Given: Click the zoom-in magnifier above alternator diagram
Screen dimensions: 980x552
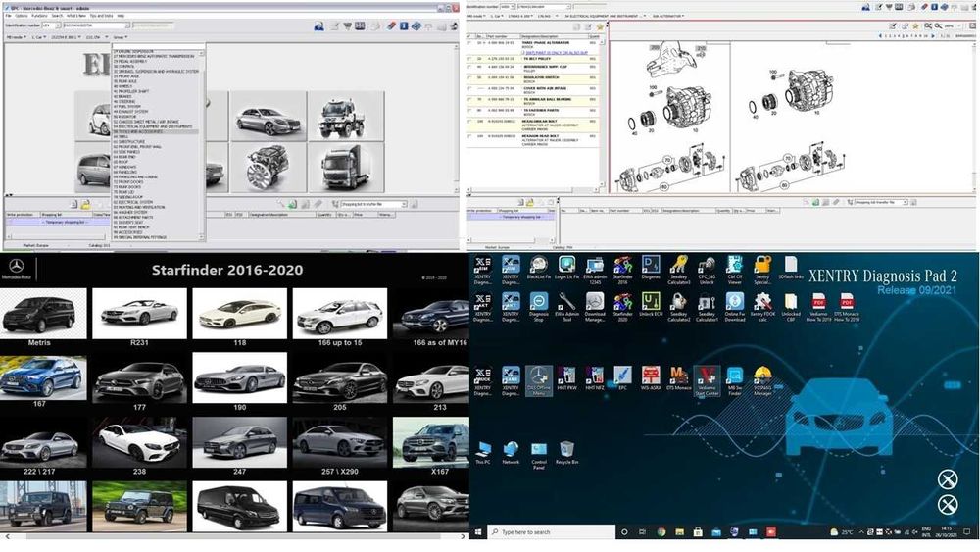Looking at the screenshot, I should coord(928,26).
